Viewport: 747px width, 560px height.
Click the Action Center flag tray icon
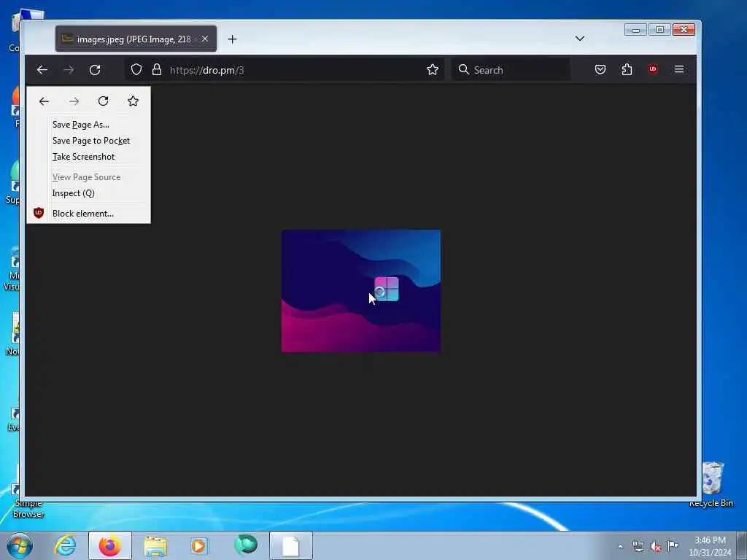pos(673,545)
